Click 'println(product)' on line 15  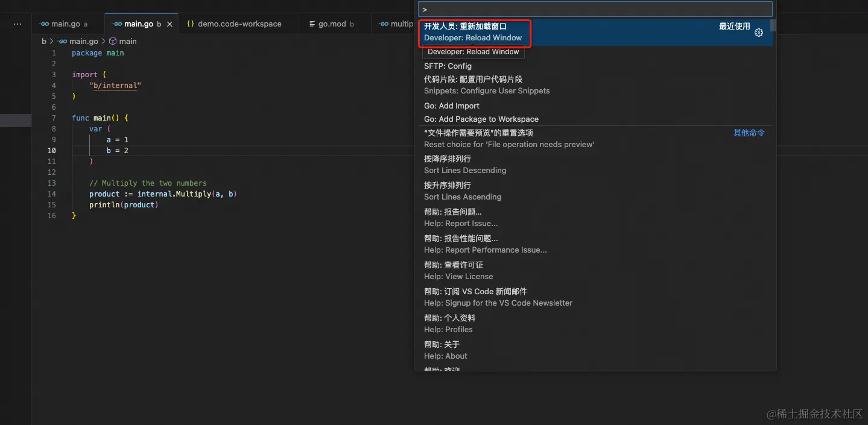pyautogui.click(x=124, y=205)
